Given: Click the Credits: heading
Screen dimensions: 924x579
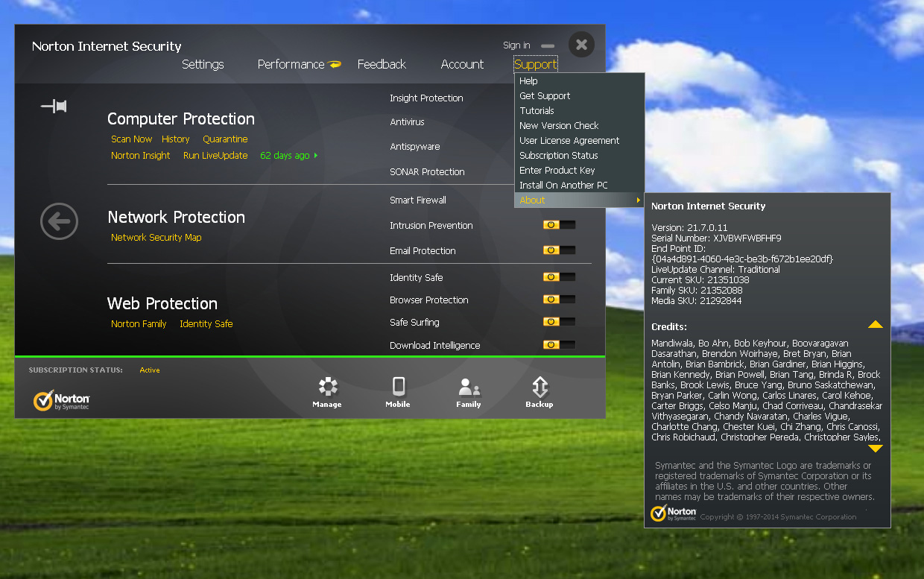Looking at the screenshot, I should (669, 327).
